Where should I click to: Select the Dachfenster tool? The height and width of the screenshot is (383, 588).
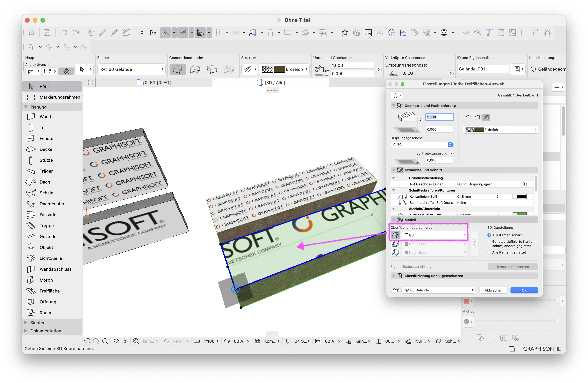point(52,204)
